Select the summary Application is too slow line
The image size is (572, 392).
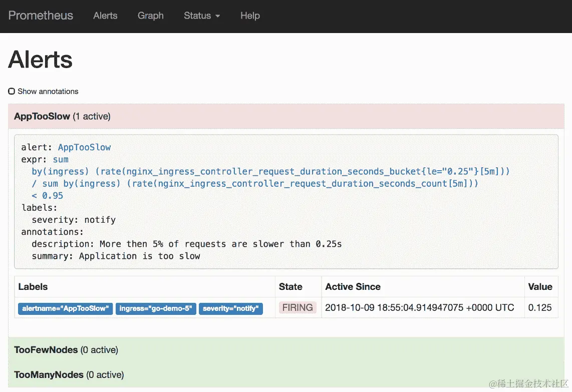click(x=116, y=256)
